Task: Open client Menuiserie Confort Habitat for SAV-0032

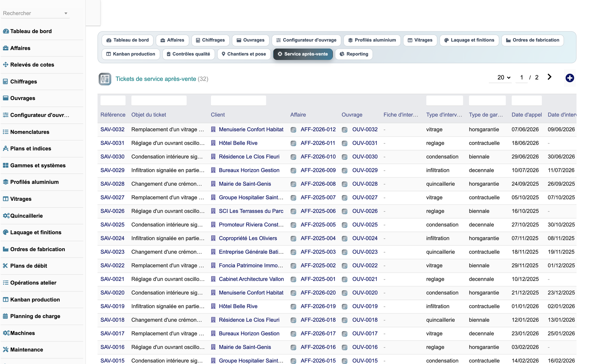Action: pyautogui.click(x=251, y=129)
